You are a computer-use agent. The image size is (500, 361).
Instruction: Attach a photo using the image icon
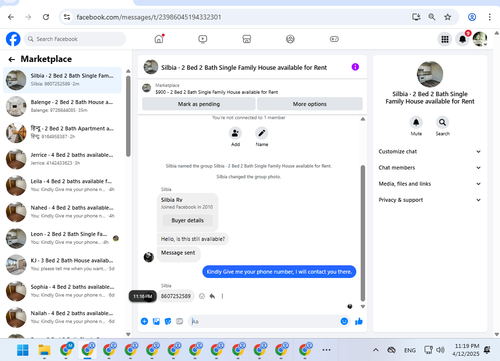[x=156, y=321]
